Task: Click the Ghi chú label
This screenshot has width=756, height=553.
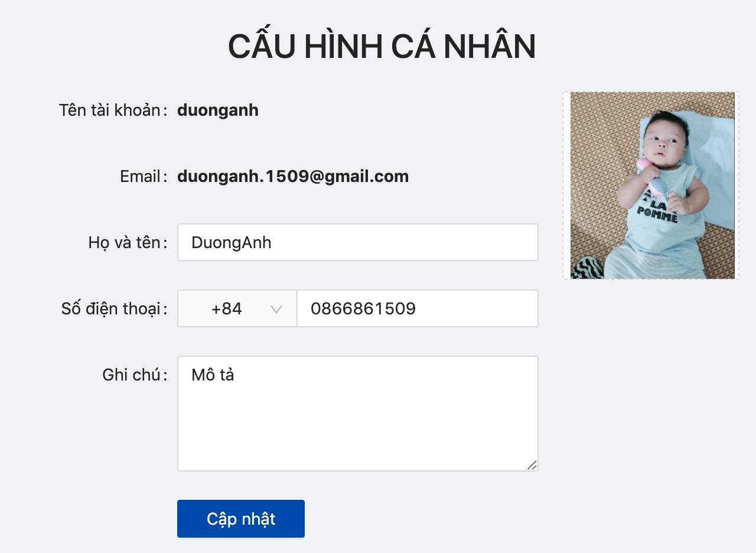Action: click(132, 375)
